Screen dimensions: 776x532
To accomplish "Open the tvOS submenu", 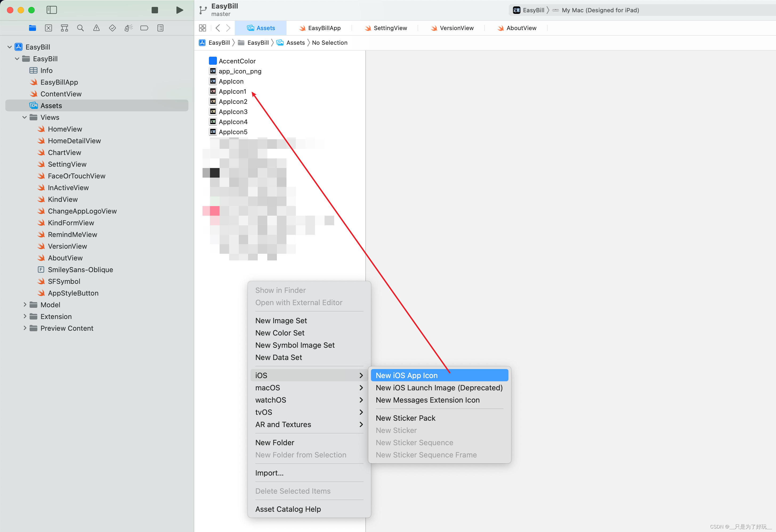I will (309, 412).
